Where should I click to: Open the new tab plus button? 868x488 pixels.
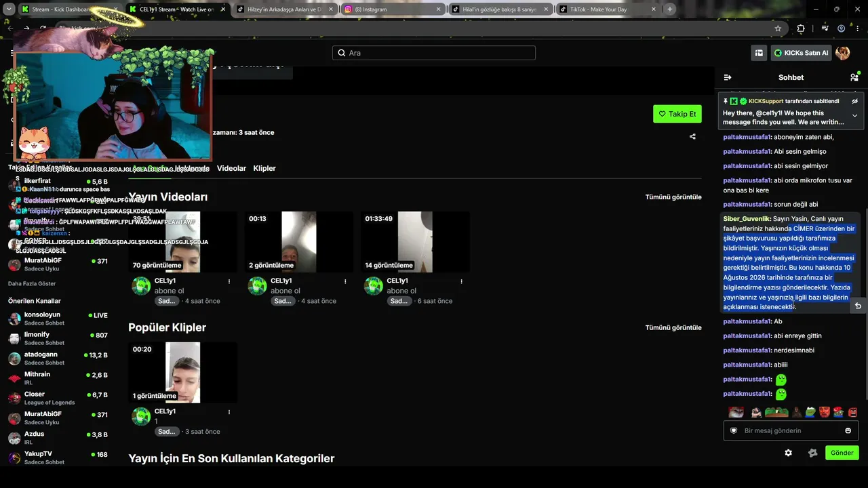(x=669, y=9)
